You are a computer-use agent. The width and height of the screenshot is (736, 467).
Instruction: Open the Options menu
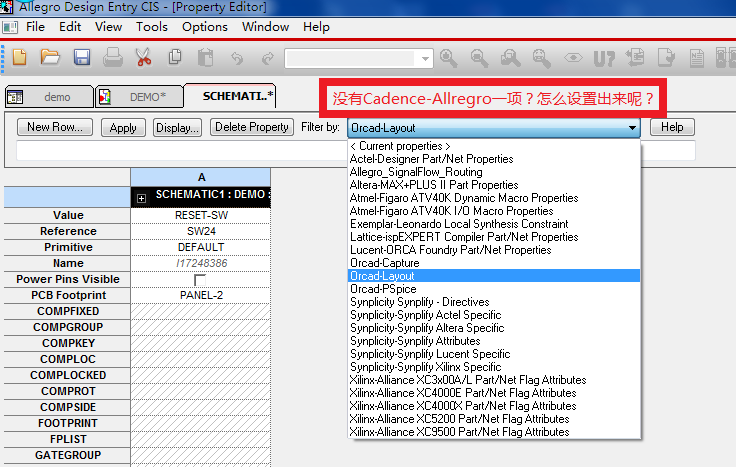coord(205,27)
